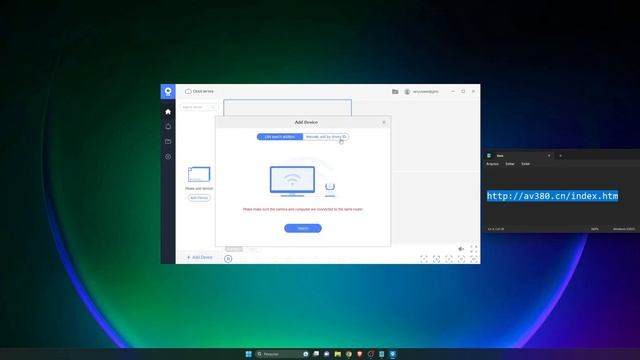Click the account username text
This screenshot has height=360, width=640.
coord(425,91)
